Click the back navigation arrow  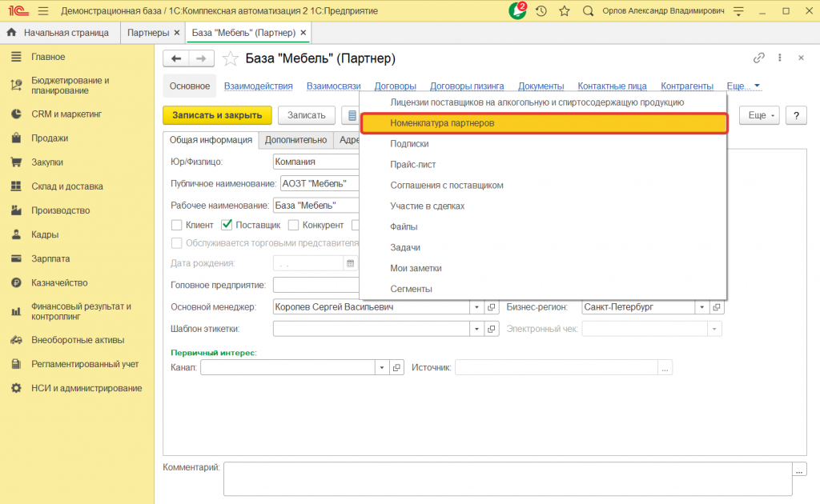coord(175,58)
